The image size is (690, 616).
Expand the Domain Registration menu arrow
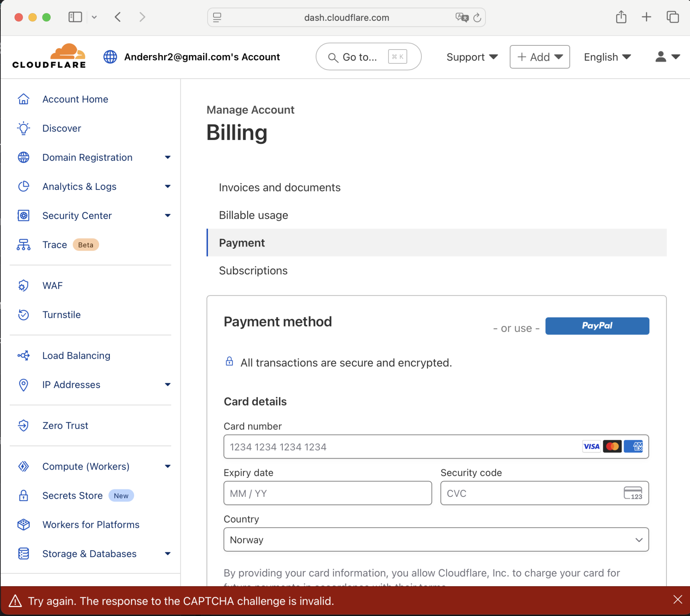pos(168,158)
